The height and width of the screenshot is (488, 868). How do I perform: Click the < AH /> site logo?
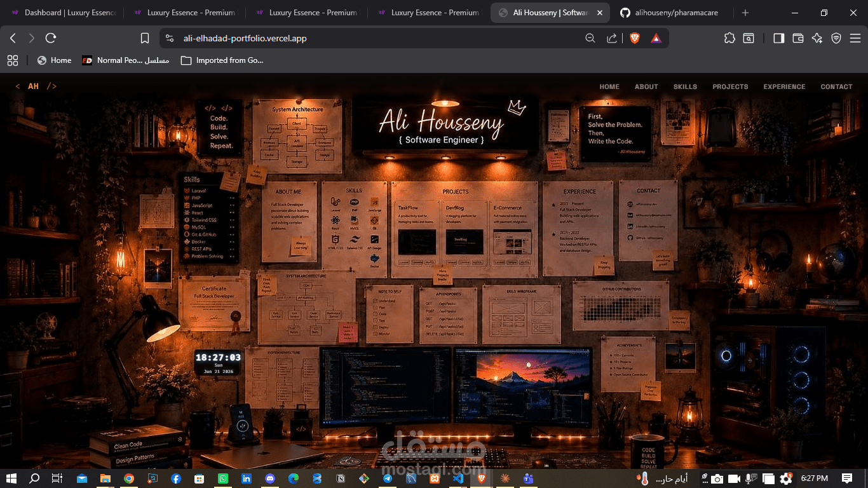pos(36,86)
